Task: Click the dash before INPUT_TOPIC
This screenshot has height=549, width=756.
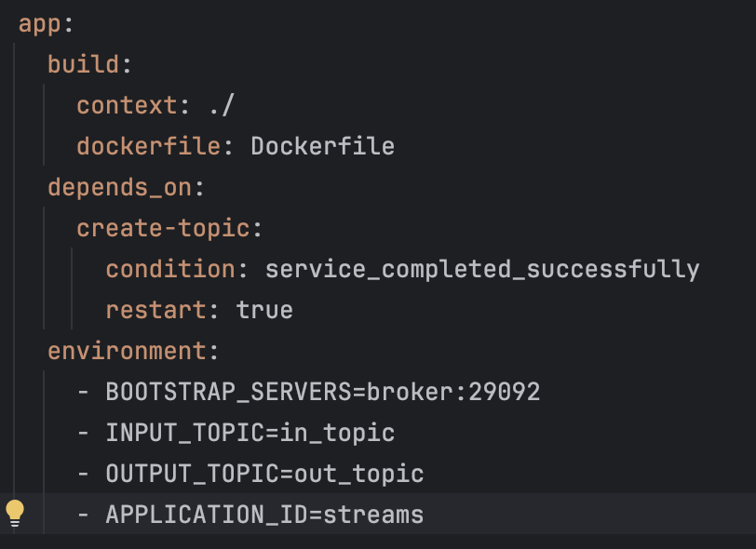Action: click(83, 433)
